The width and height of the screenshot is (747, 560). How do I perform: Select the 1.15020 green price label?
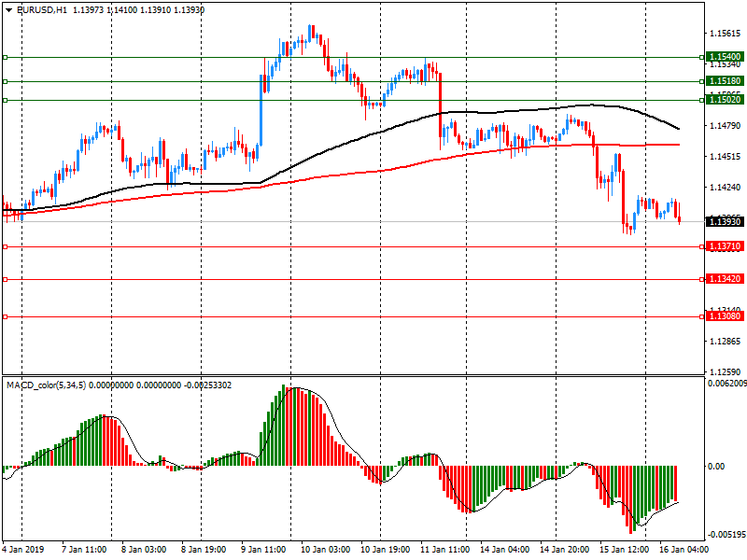(x=725, y=99)
